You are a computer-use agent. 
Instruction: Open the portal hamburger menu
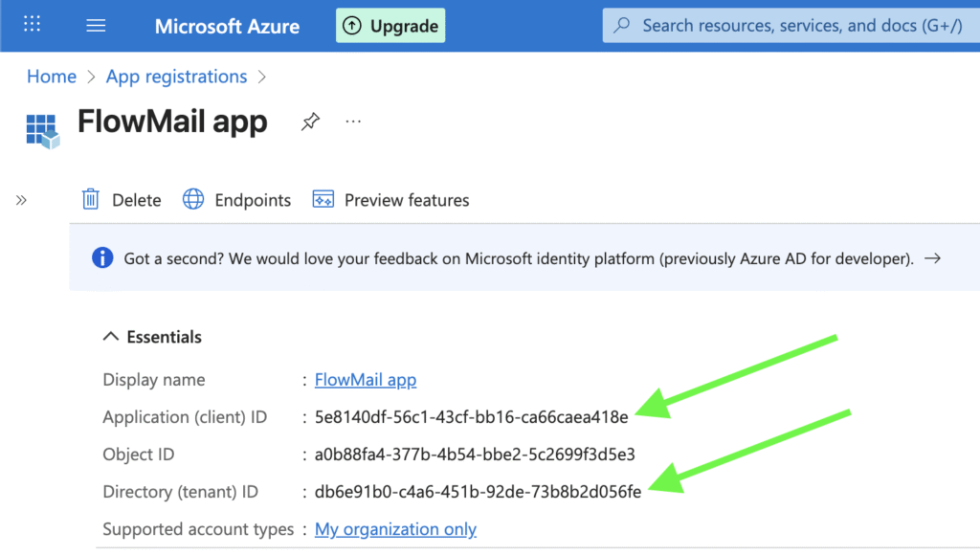[96, 26]
